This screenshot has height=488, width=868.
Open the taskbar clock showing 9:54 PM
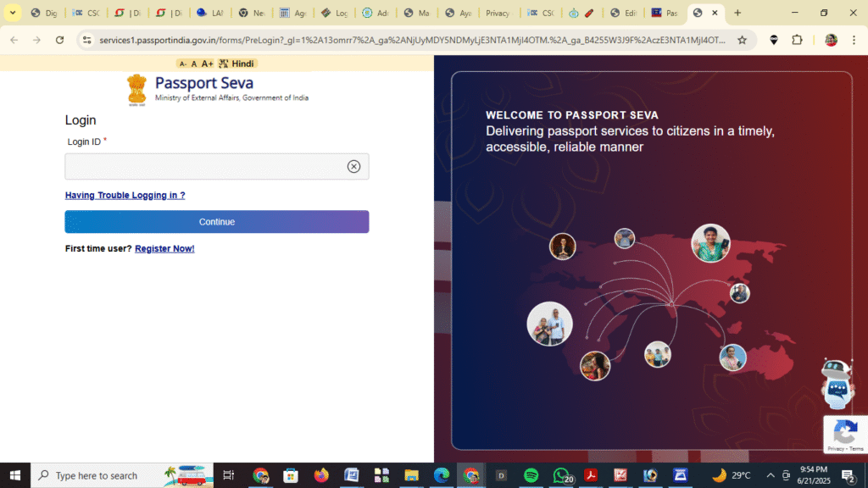pyautogui.click(x=814, y=475)
